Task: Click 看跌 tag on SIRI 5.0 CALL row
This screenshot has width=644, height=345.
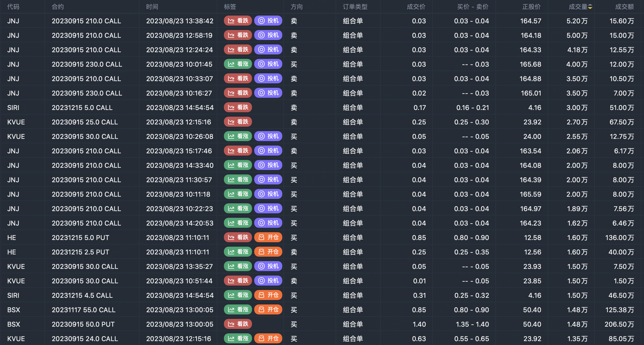Action: (238, 107)
